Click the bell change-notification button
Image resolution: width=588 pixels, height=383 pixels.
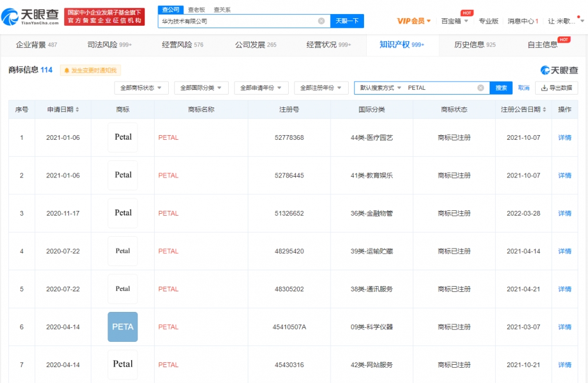pyautogui.click(x=91, y=70)
